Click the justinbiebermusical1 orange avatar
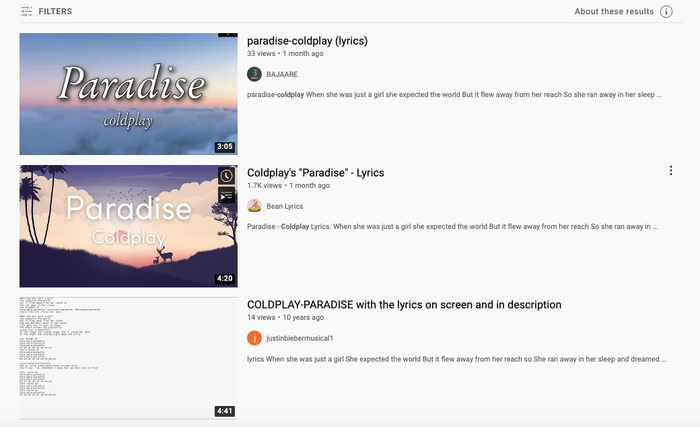The height and width of the screenshot is (427, 700). tap(255, 338)
